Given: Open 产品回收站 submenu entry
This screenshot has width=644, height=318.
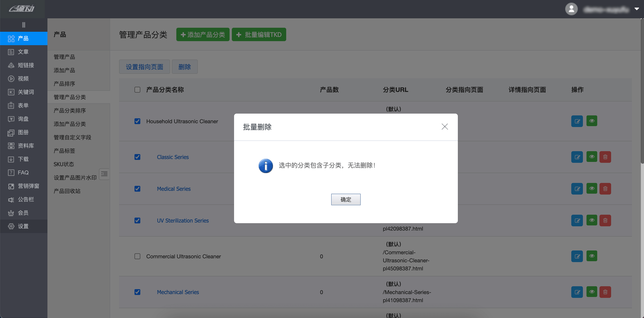Looking at the screenshot, I should point(67,191).
